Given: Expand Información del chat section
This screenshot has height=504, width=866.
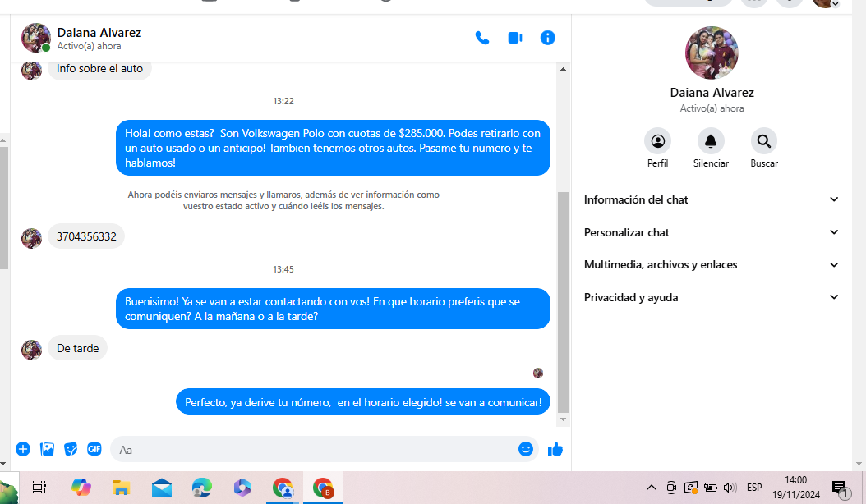Looking at the screenshot, I should point(712,199).
